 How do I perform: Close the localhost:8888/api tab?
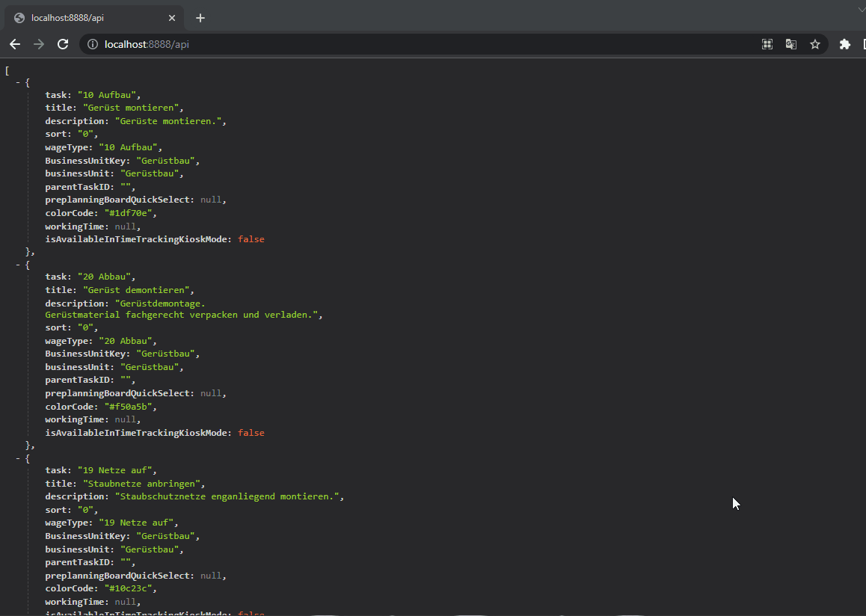pos(171,17)
